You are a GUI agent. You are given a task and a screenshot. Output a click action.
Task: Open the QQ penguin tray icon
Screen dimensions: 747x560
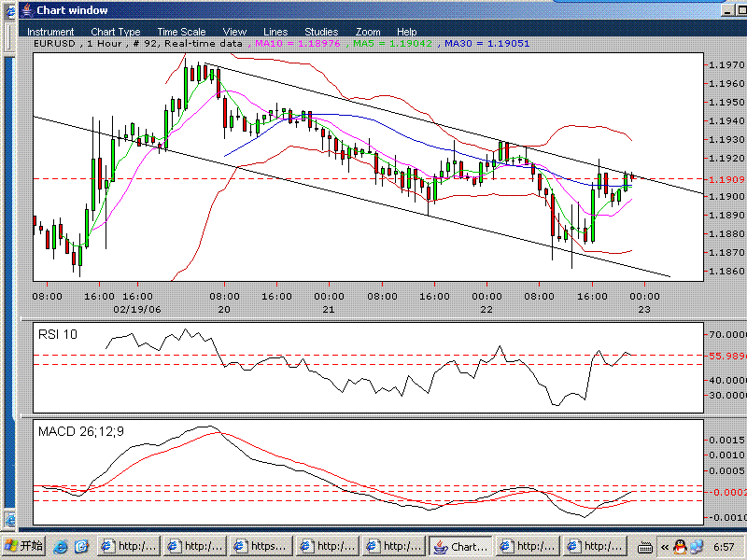pos(680,547)
